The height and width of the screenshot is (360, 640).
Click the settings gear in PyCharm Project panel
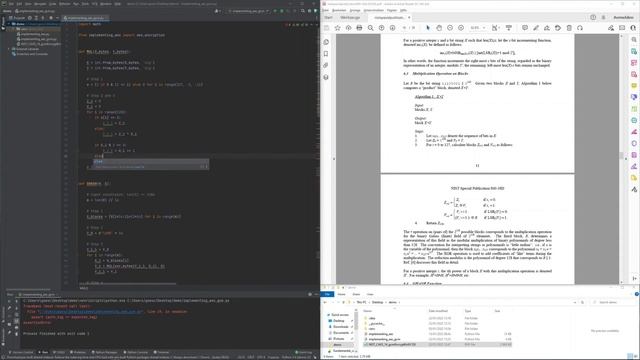(x=51, y=18)
